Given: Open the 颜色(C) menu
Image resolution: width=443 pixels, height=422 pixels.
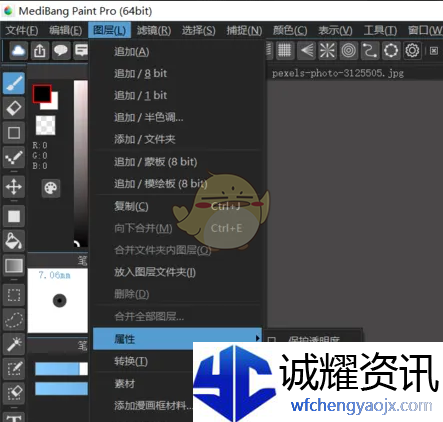Looking at the screenshot, I should 290,31.
